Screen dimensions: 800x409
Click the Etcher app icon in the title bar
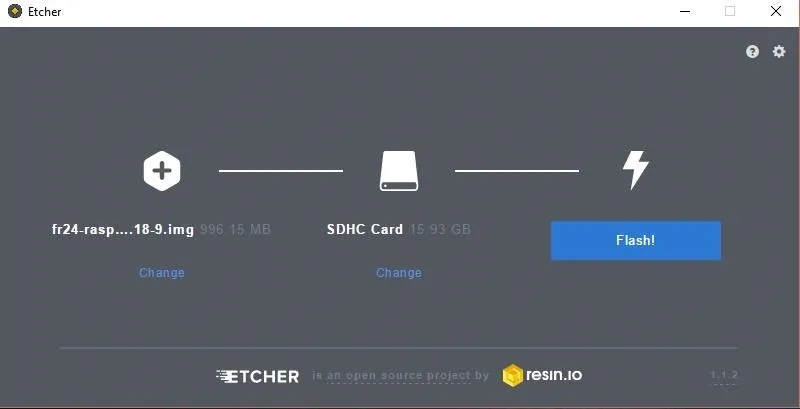[x=15, y=11]
